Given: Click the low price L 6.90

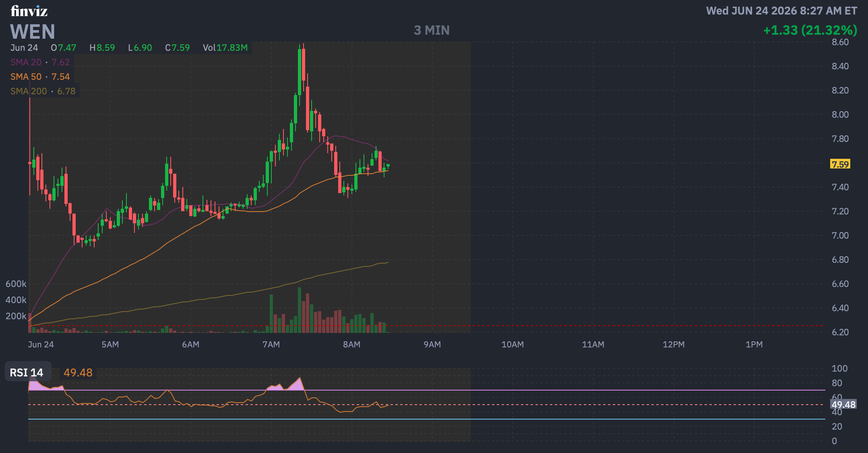Looking at the screenshot, I should tap(140, 48).
